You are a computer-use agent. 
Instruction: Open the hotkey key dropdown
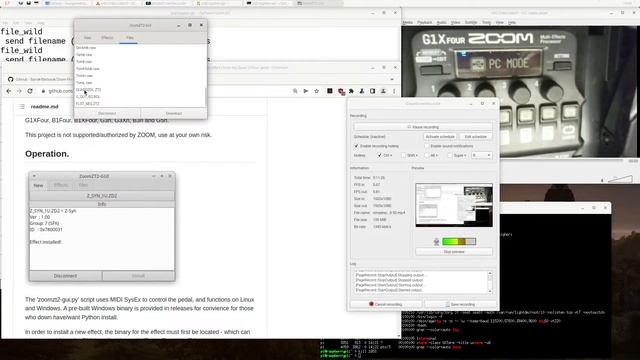click(x=481, y=155)
